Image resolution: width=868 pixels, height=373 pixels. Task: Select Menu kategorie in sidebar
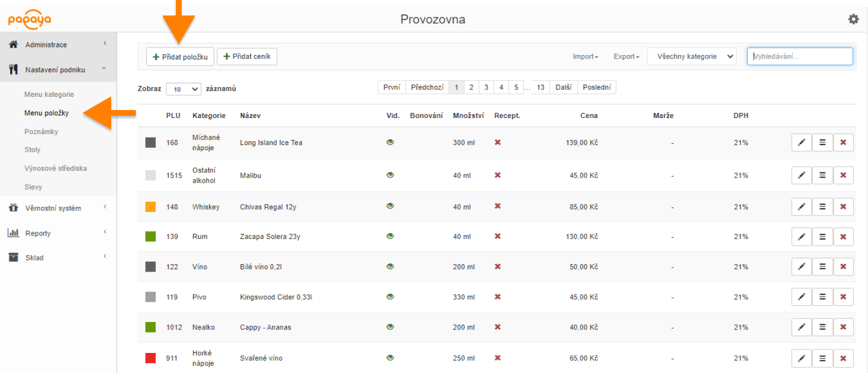(49, 95)
